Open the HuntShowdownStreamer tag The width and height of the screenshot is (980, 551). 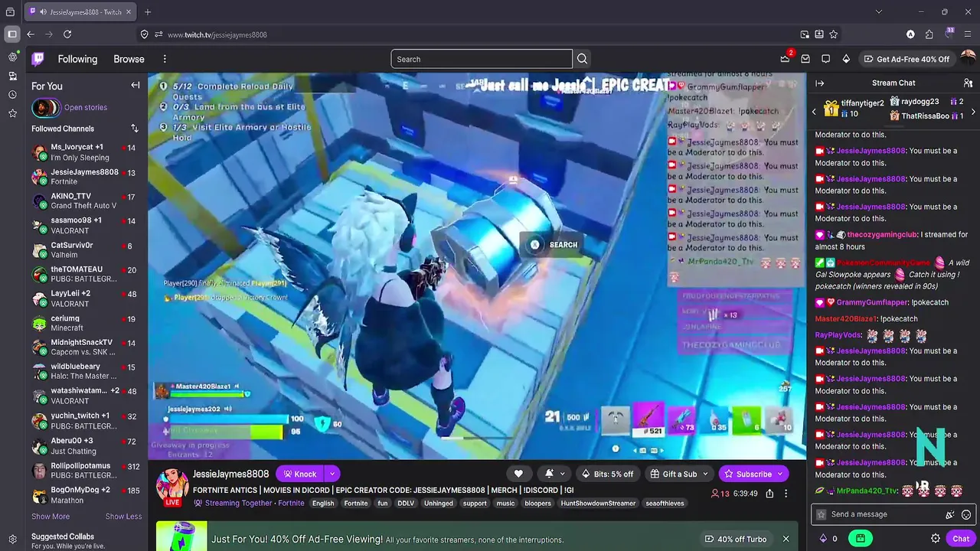598,504
